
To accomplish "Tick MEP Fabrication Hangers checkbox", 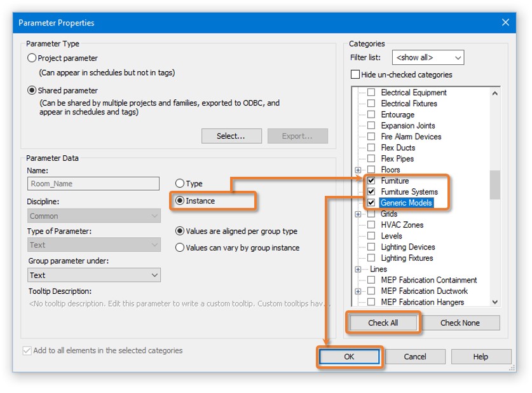I will (x=371, y=301).
